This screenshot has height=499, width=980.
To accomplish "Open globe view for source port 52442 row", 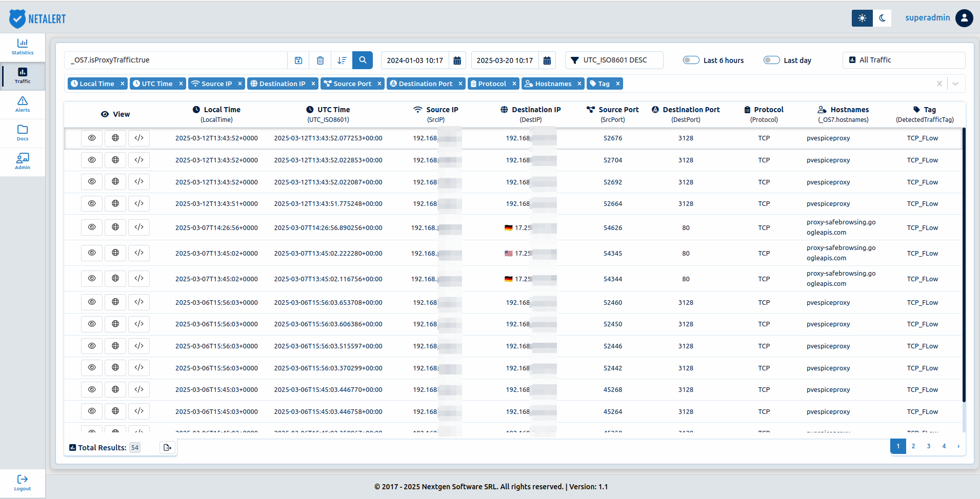I will pos(115,367).
